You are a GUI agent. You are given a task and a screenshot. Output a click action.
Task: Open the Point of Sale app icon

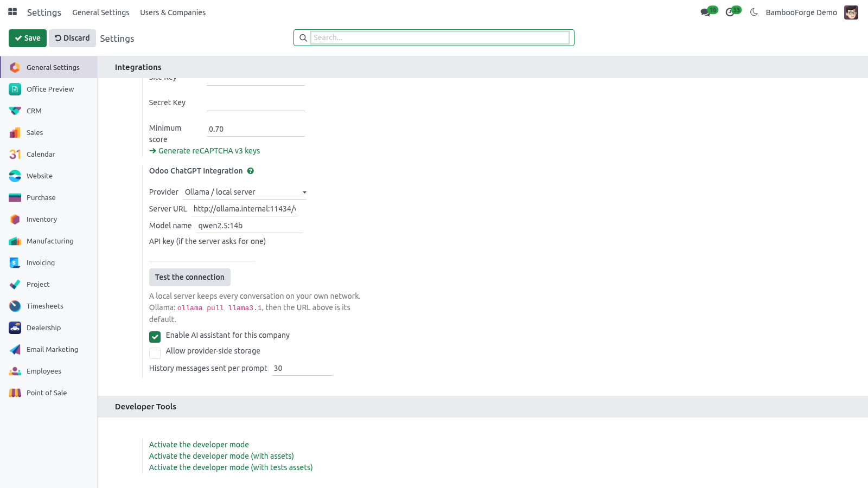point(15,393)
